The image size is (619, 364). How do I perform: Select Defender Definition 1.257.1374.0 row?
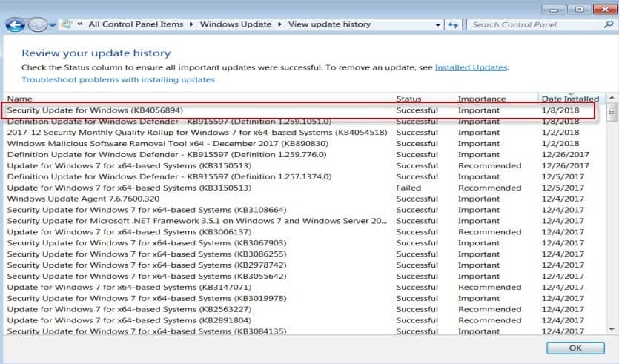click(x=300, y=177)
